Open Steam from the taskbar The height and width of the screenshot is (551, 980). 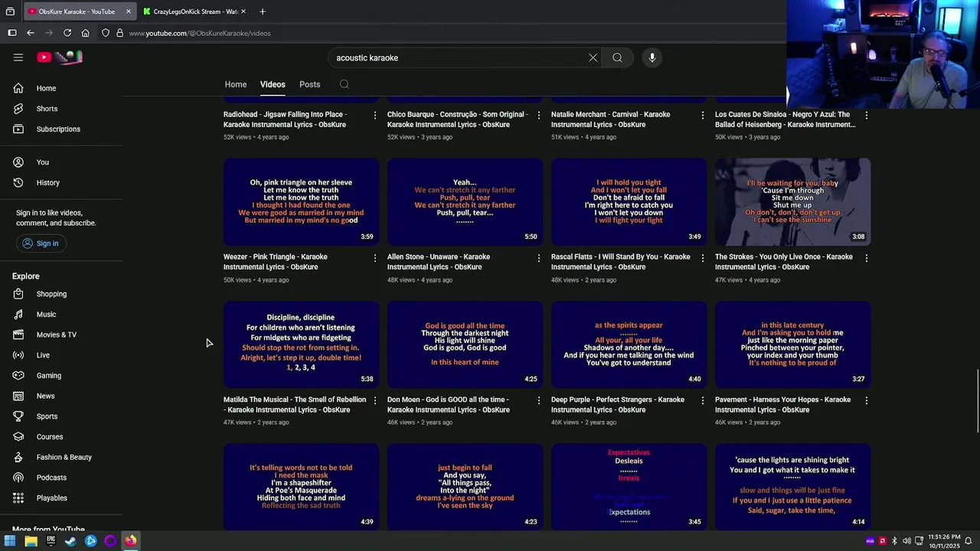pos(70,541)
